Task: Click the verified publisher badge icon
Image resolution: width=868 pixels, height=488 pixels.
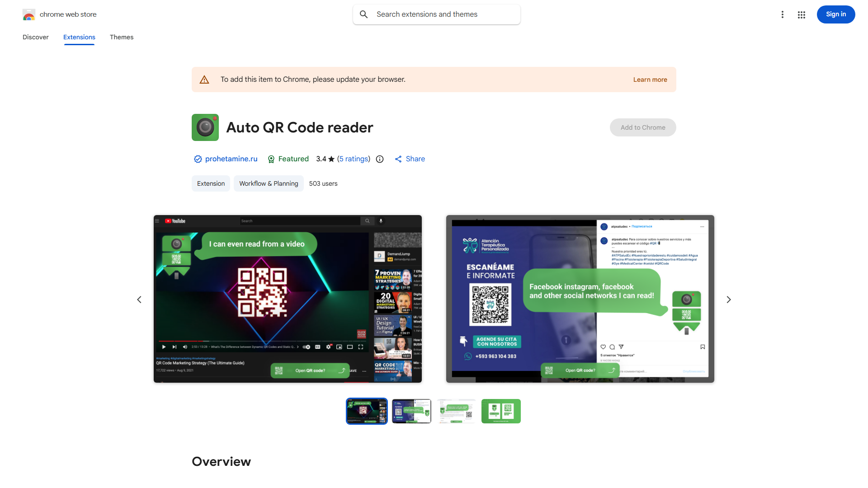Action: coord(198,159)
